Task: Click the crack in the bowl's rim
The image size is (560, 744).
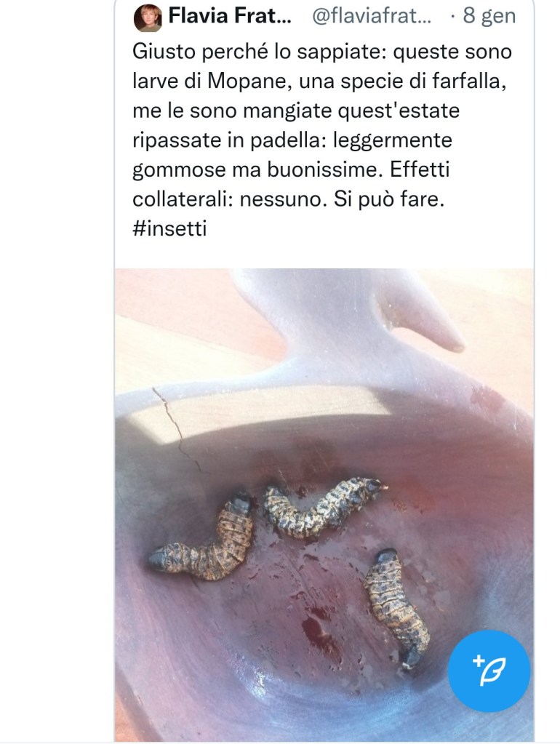Action: 177,428
